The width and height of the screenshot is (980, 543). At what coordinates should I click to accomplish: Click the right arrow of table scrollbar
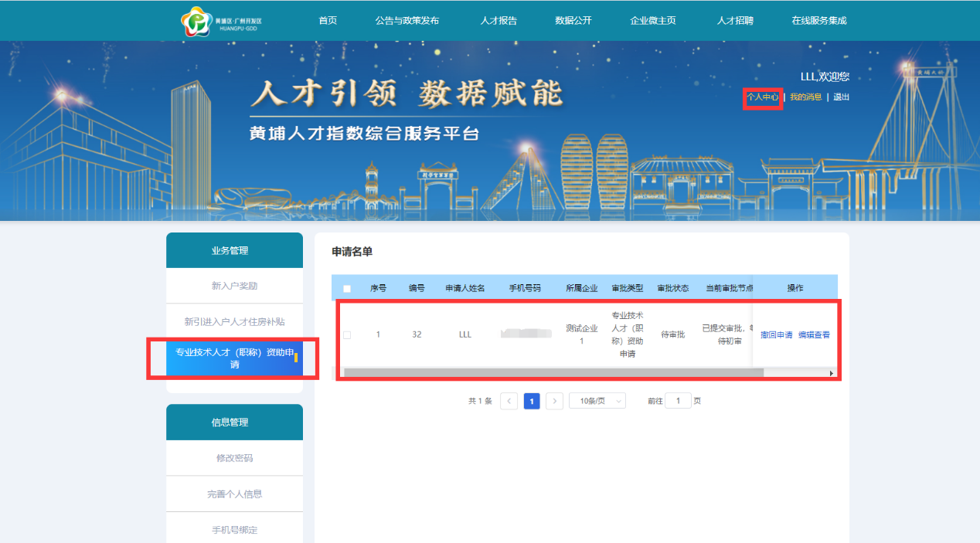[832, 373]
